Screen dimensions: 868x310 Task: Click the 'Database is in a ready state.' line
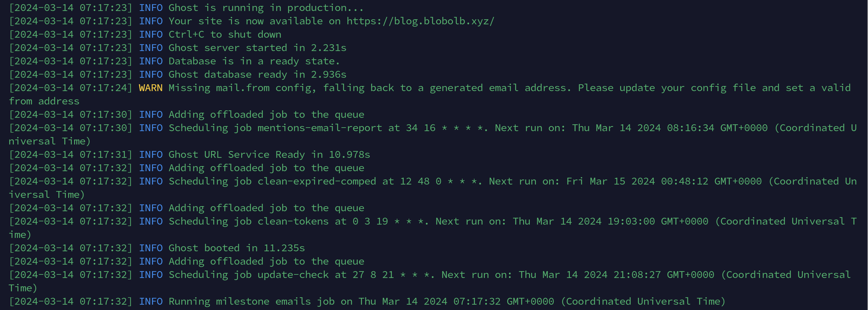(254, 61)
